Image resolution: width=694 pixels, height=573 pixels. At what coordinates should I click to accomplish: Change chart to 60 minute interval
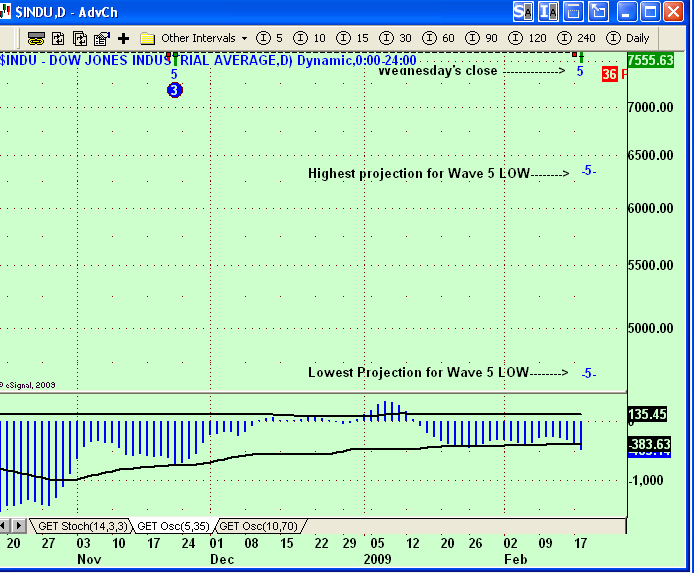(x=438, y=38)
